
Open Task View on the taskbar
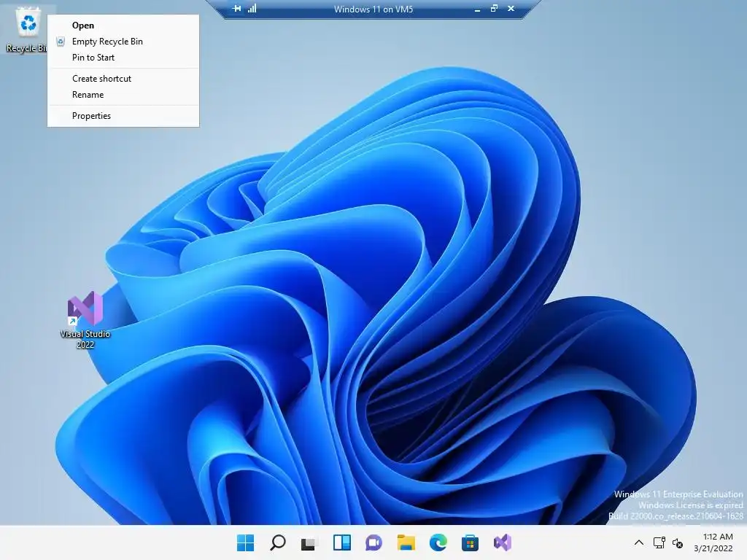pos(309,542)
